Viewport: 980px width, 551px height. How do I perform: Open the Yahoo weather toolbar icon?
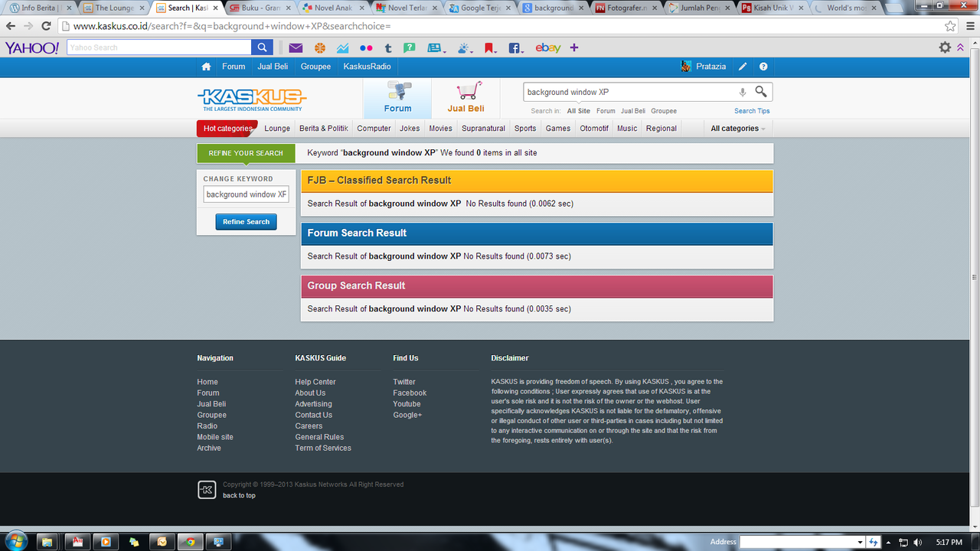point(465,47)
